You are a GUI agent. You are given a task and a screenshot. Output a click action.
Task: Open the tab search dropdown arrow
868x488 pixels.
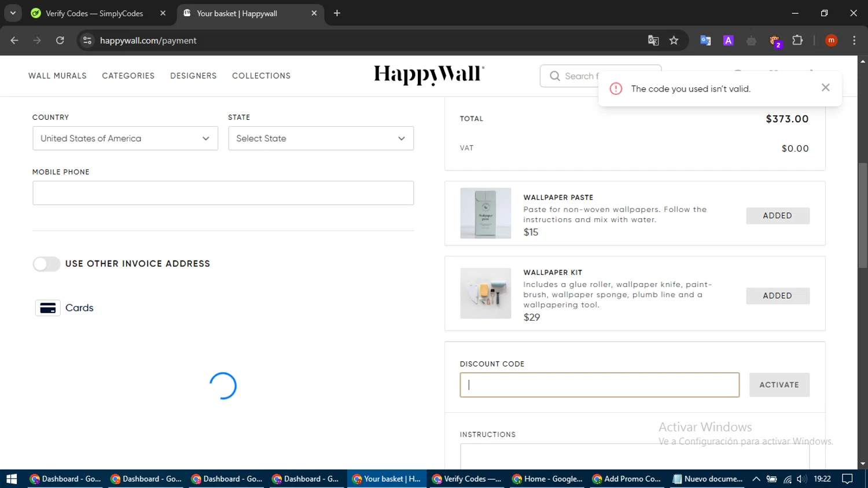13,13
